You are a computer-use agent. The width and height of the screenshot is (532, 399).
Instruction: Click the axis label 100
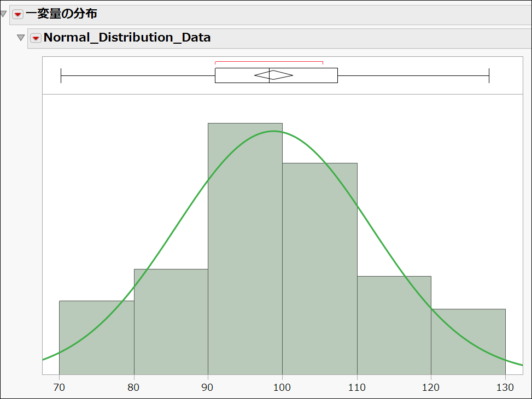click(282, 387)
